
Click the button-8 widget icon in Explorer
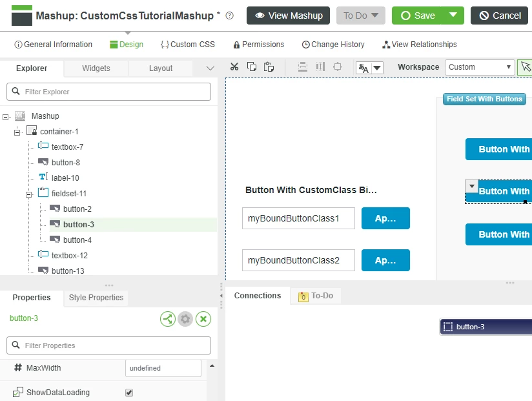tap(43, 162)
